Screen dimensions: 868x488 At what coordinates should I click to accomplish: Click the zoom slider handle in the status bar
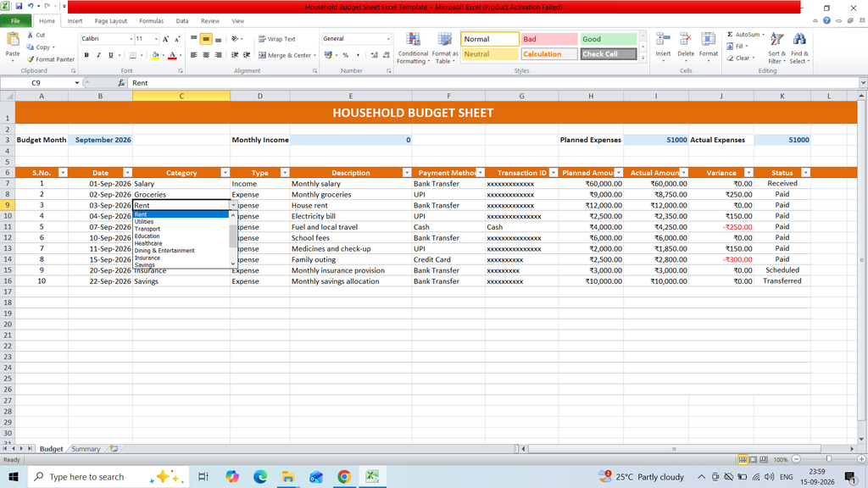[829, 459]
